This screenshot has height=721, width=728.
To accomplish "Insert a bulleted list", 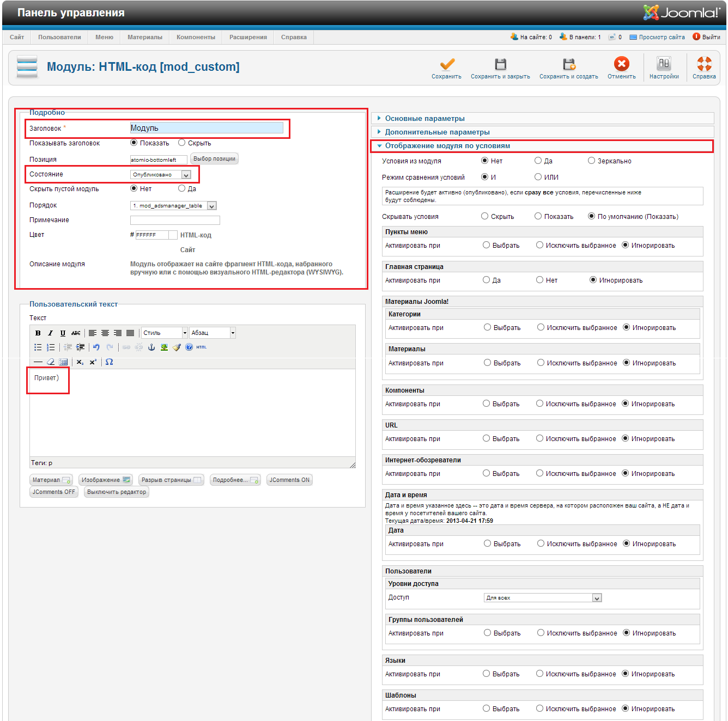I will (x=38, y=347).
